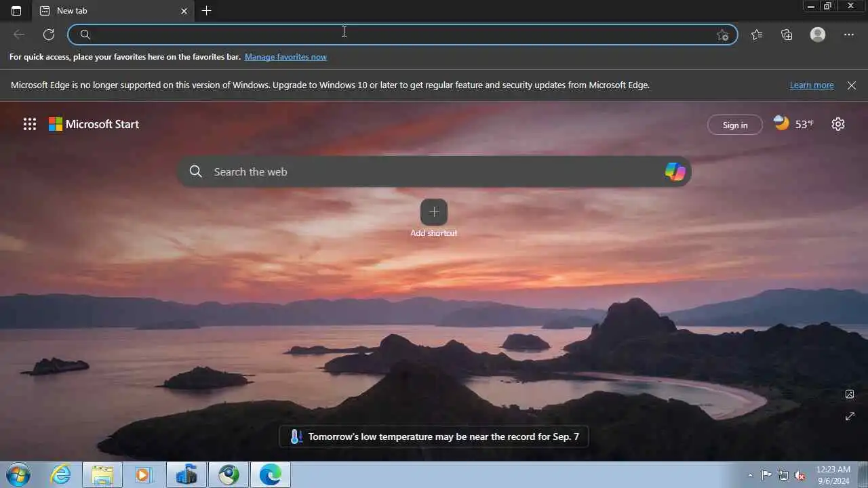Open the tab actions menu icon
868x488 pixels.
click(16, 11)
